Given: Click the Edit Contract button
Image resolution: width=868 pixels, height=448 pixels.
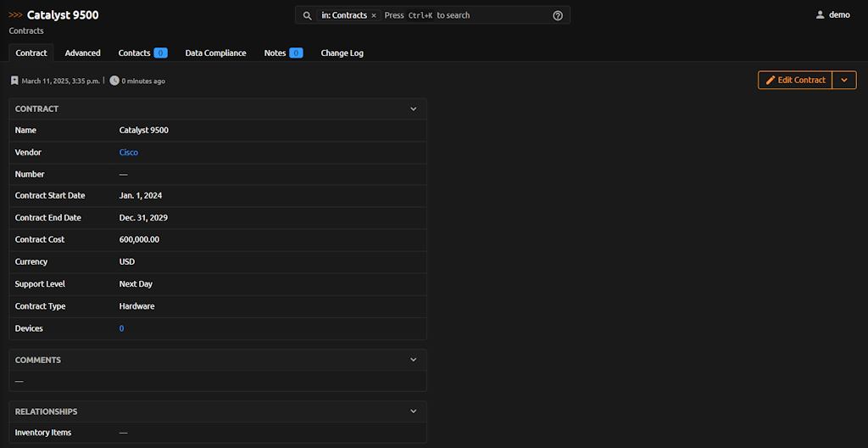Looking at the screenshot, I should click(x=795, y=80).
